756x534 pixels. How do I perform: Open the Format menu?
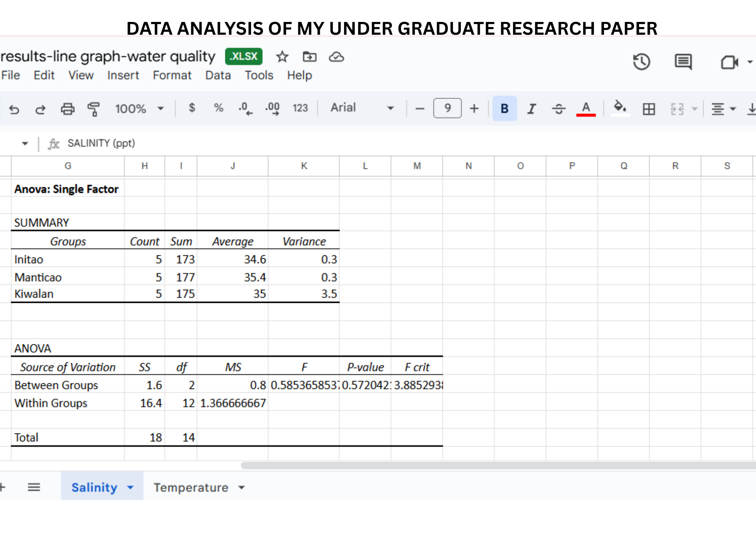172,75
